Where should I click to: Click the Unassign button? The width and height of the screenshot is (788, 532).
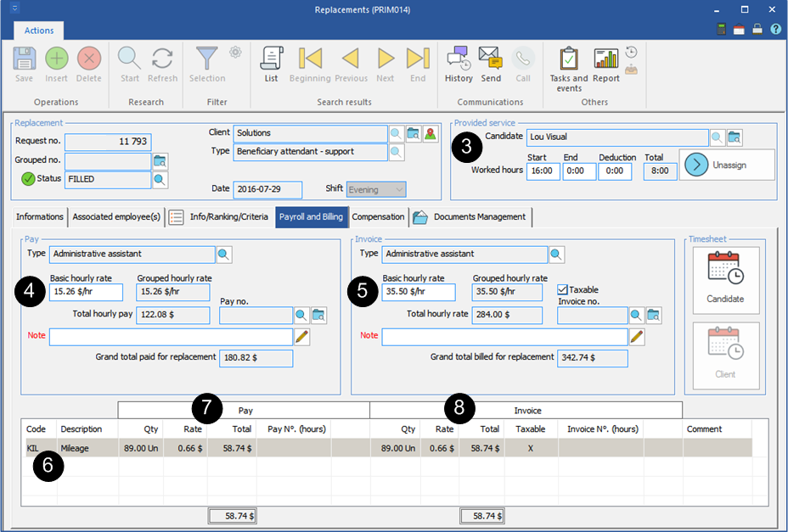point(727,165)
